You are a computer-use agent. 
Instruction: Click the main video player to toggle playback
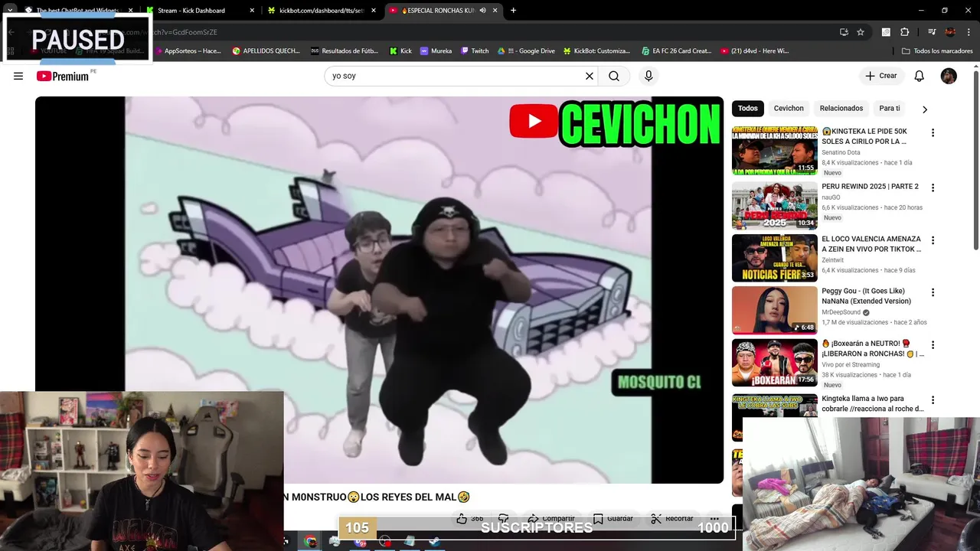pyautogui.click(x=379, y=290)
